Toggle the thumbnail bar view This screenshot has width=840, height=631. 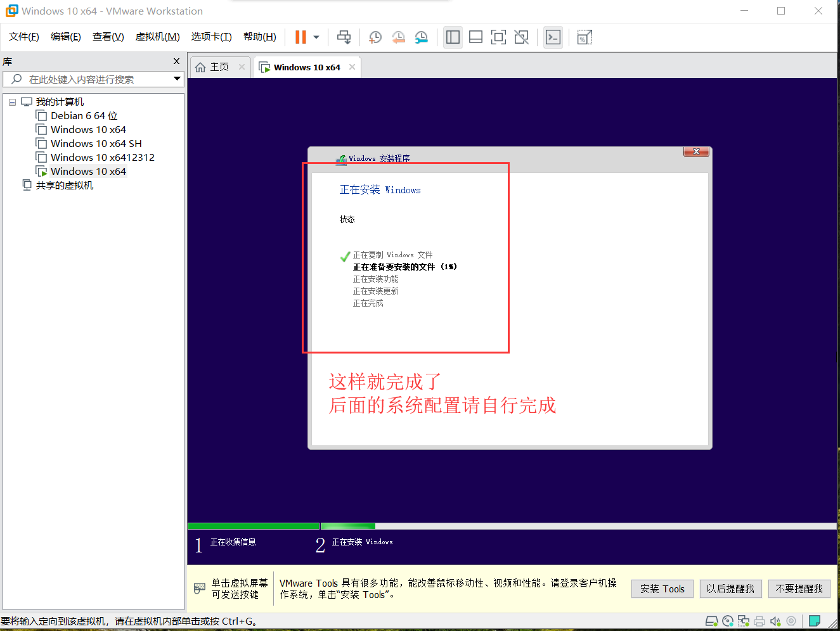click(475, 37)
